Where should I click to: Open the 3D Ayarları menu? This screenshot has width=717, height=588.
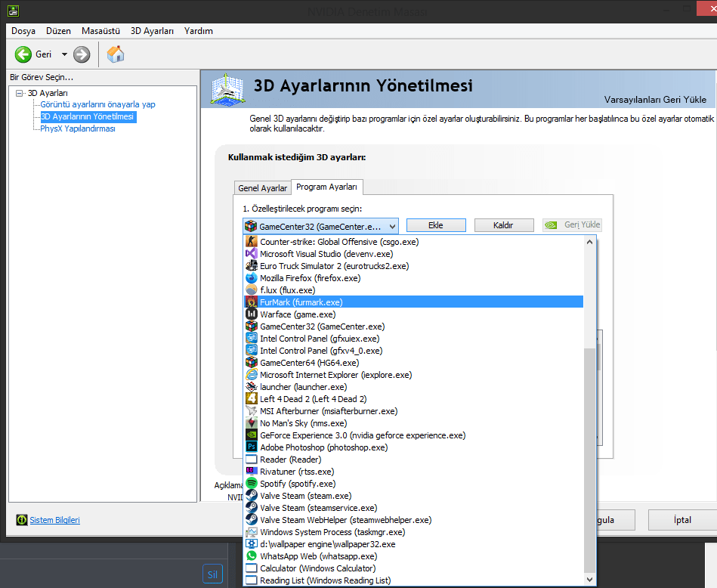(153, 31)
